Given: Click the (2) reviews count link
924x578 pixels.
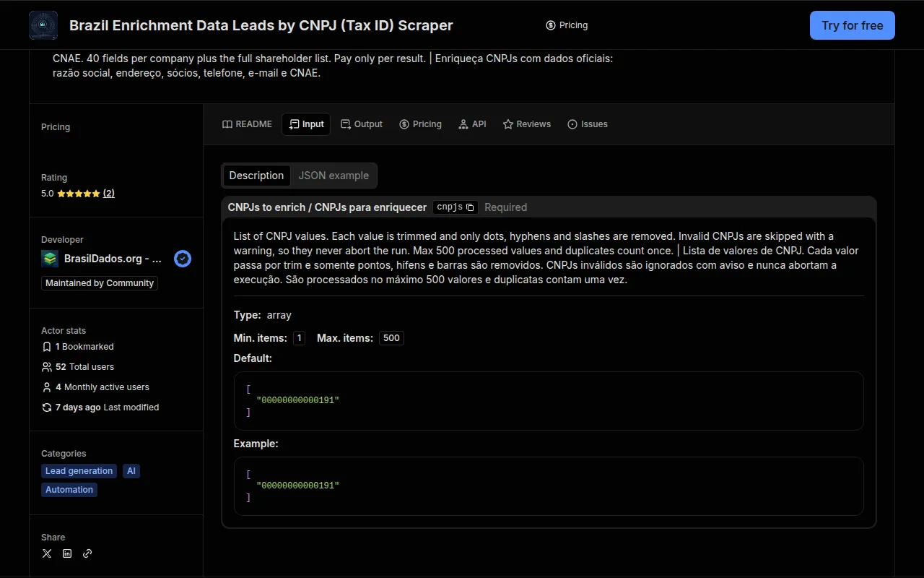Looking at the screenshot, I should 109,194.
